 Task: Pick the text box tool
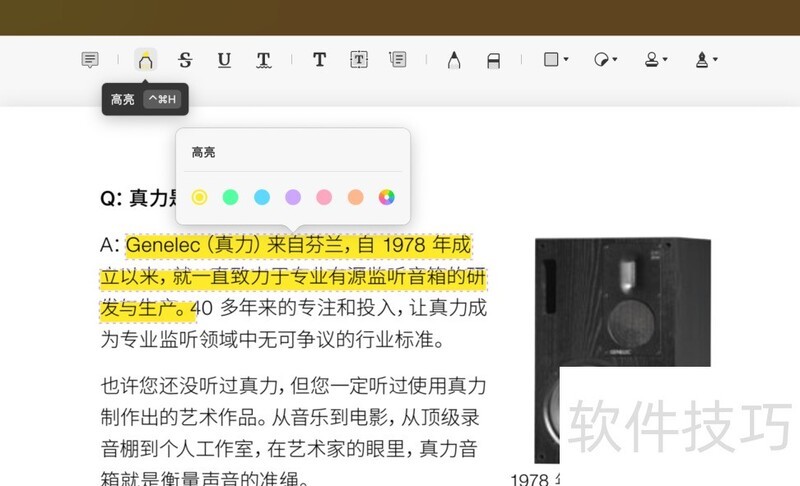[x=359, y=60]
